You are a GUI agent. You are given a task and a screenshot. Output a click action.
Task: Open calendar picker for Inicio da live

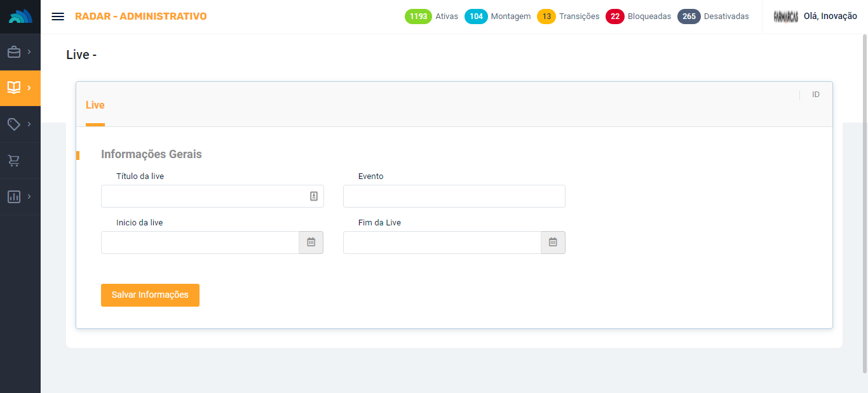click(x=311, y=243)
